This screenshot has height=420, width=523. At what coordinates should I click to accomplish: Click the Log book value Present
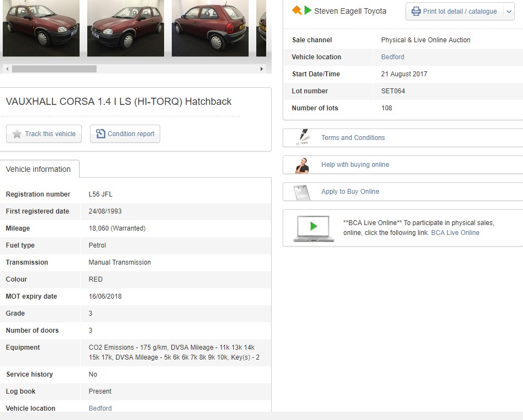pos(100,391)
